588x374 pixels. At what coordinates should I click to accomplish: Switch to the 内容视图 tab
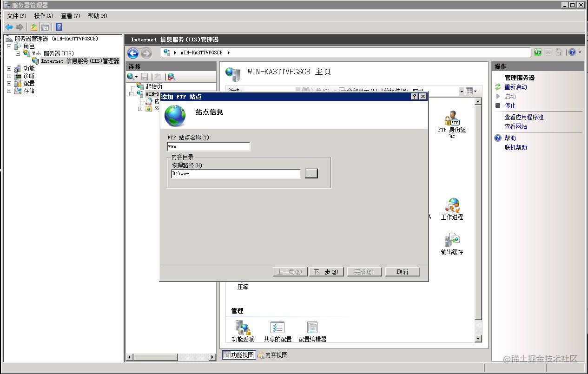click(273, 355)
